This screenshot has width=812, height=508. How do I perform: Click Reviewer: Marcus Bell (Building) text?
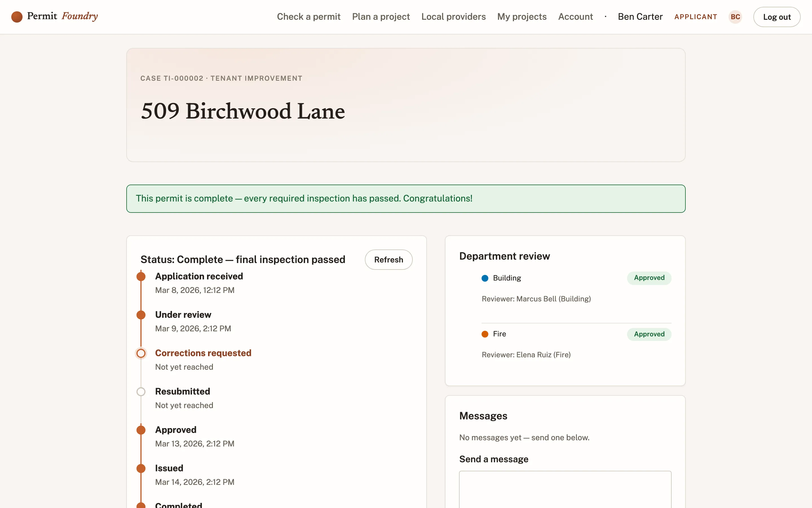(x=536, y=299)
